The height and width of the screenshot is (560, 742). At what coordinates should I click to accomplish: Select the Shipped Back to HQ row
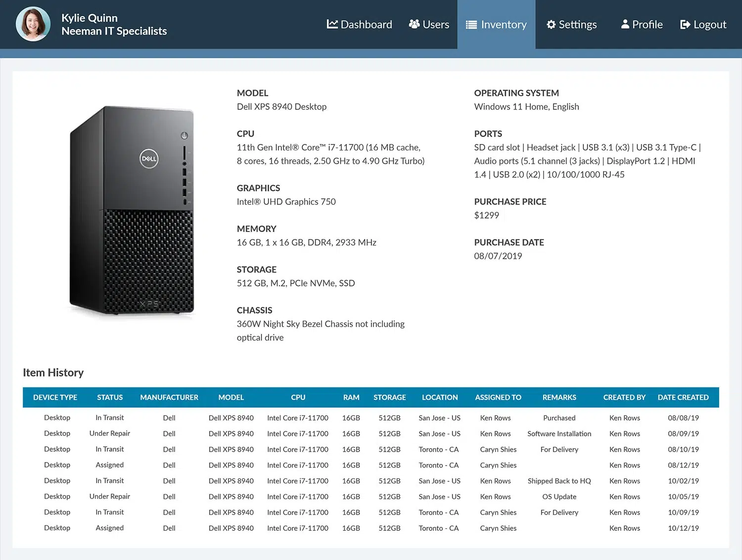[x=559, y=481]
